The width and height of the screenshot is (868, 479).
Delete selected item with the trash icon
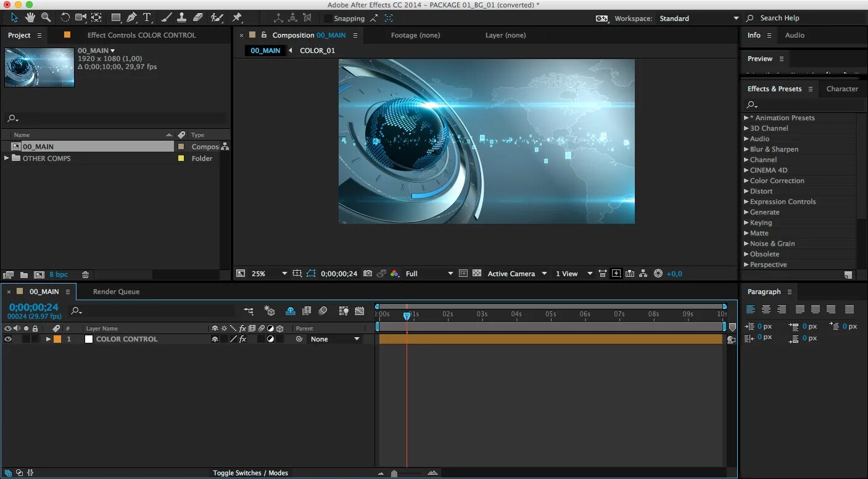click(x=86, y=275)
